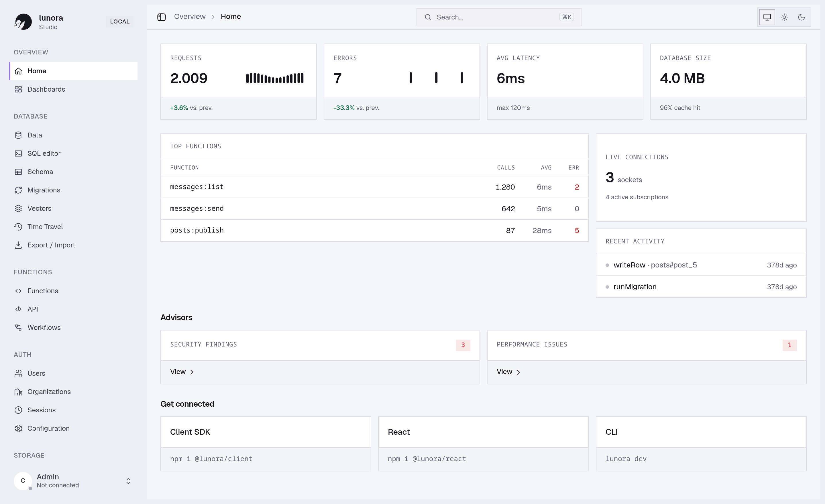
Task: Click the Organizations building icon
Action: tap(18, 391)
